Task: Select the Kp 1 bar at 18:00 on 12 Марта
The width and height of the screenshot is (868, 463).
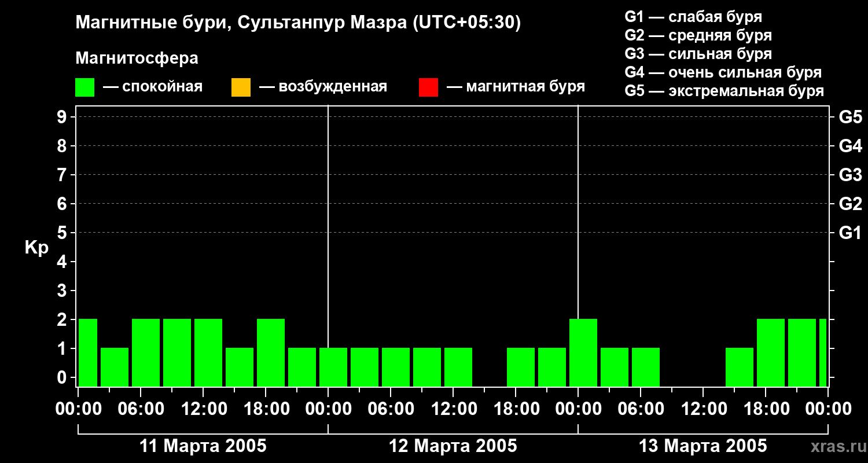Action: click(x=521, y=367)
